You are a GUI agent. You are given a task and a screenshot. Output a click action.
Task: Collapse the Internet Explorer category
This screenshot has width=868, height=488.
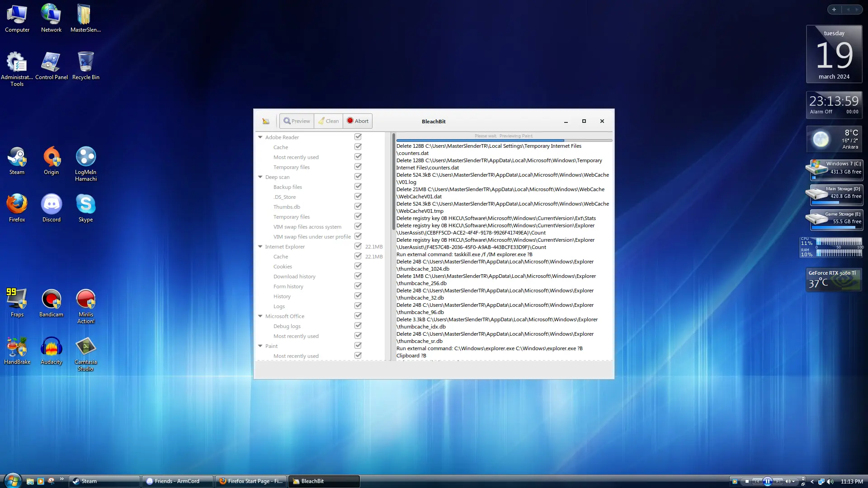pyautogui.click(x=260, y=246)
